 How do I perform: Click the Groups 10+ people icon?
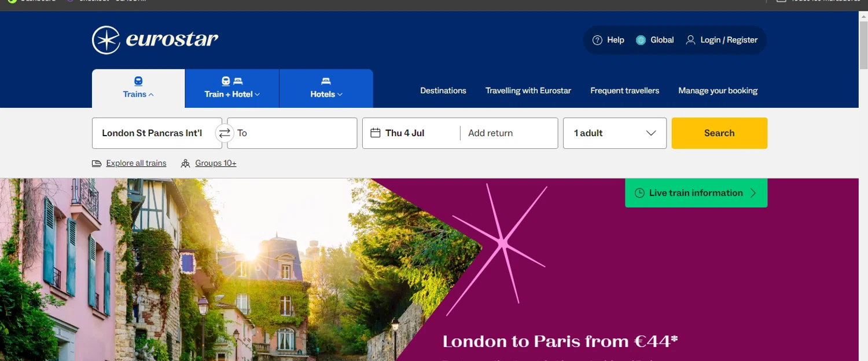(185, 163)
